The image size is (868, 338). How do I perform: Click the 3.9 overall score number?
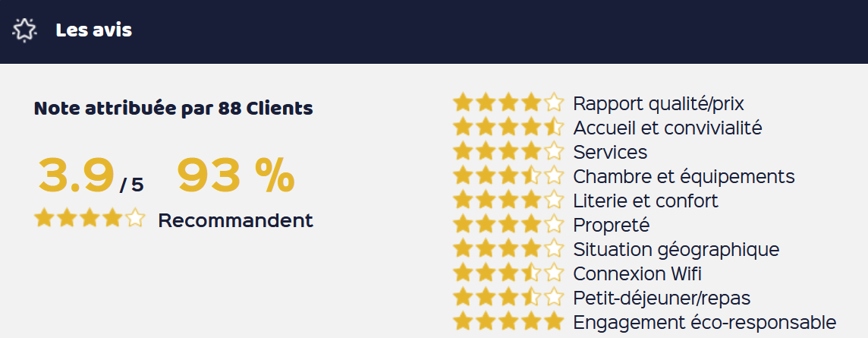tap(77, 175)
